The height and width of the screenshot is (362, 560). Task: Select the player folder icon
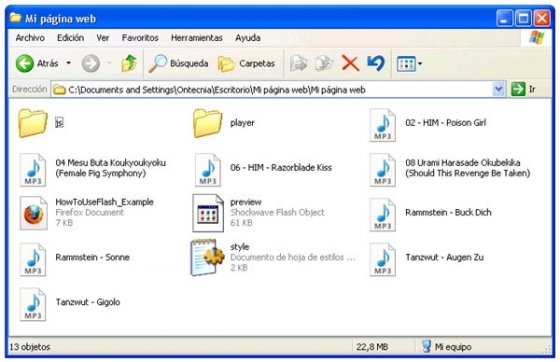pos(207,124)
